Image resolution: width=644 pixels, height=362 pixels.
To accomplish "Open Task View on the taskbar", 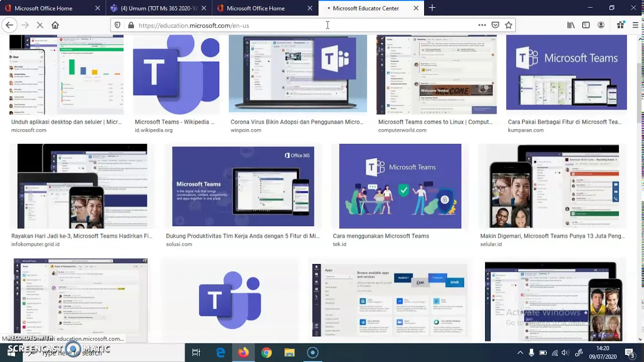I will click(196, 352).
